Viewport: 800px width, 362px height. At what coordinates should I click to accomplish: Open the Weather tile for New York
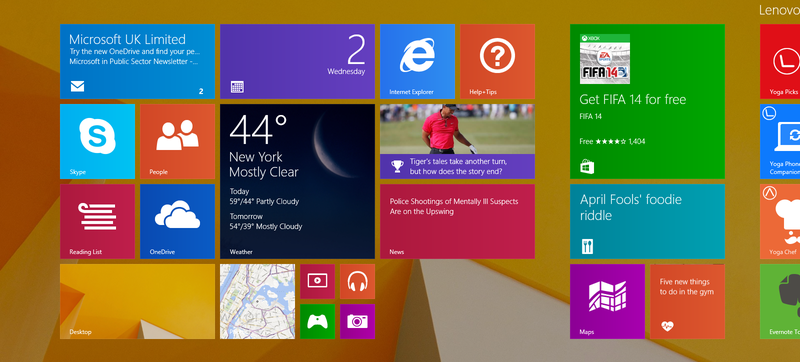point(297,182)
